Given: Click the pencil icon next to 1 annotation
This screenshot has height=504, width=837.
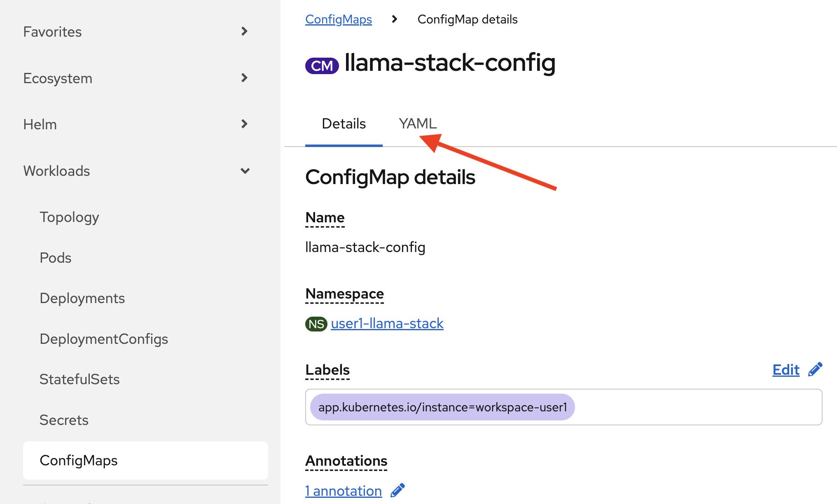Looking at the screenshot, I should coord(397,490).
